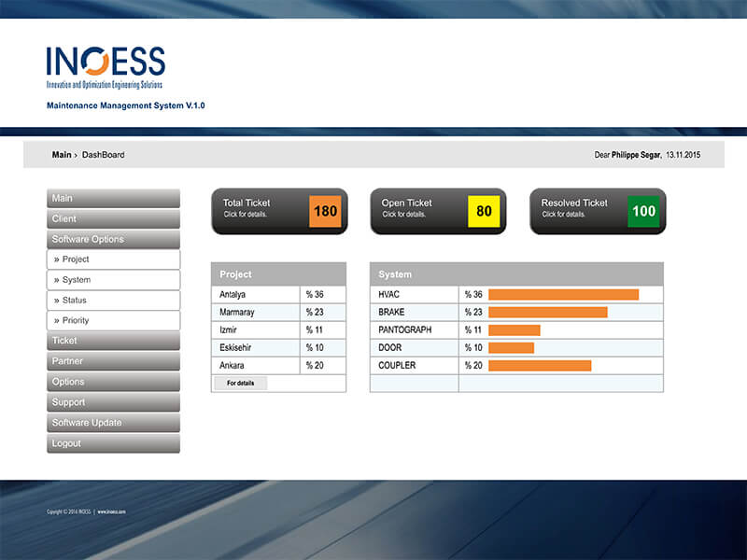The image size is (747, 560).
Task: Click the Main breadcrumb link
Action: pyautogui.click(x=62, y=155)
